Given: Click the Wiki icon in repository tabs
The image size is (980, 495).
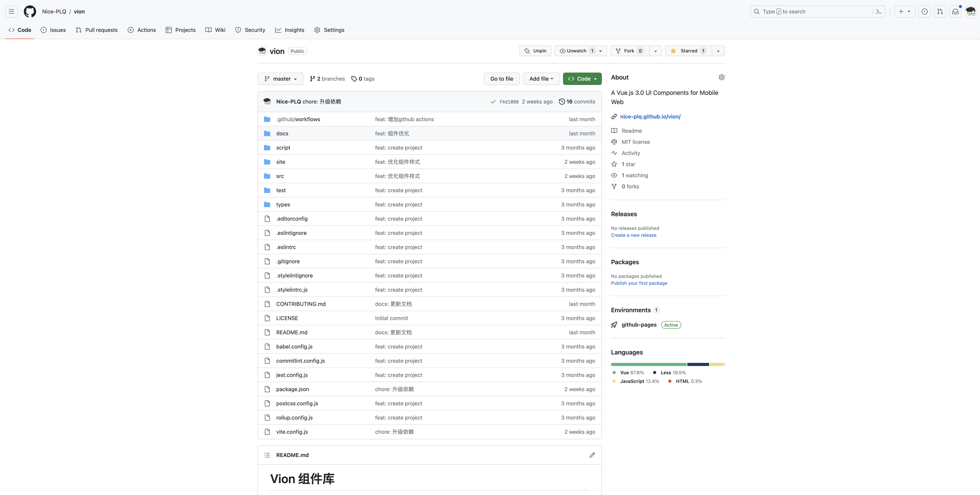Looking at the screenshot, I should 208,30.
